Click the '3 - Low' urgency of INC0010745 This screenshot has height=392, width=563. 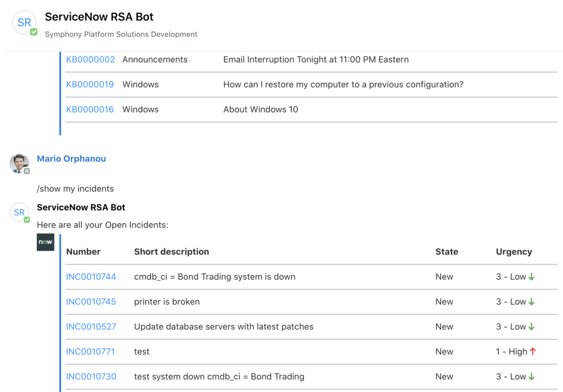click(x=515, y=302)
